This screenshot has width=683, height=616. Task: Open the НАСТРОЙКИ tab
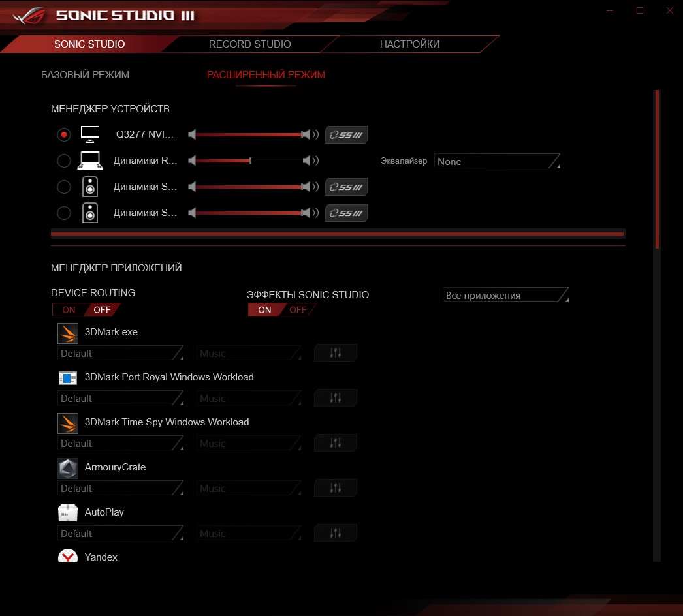pos(409,44)
